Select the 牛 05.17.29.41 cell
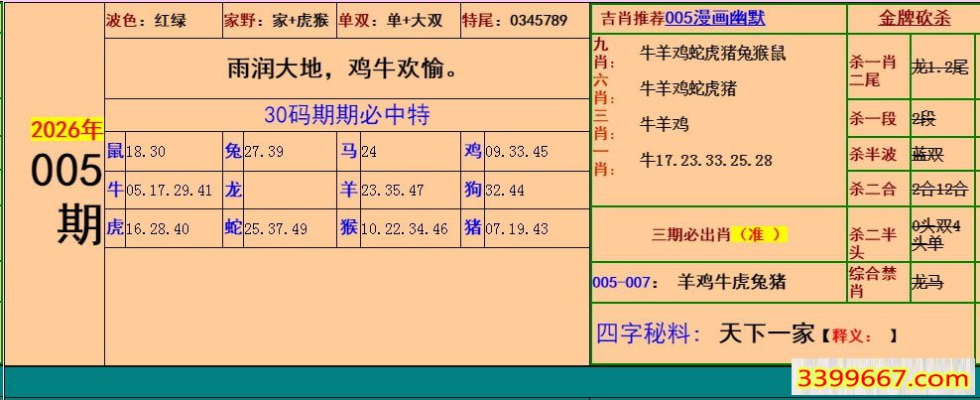Screen dimensions: 980x400 [161, 191]
